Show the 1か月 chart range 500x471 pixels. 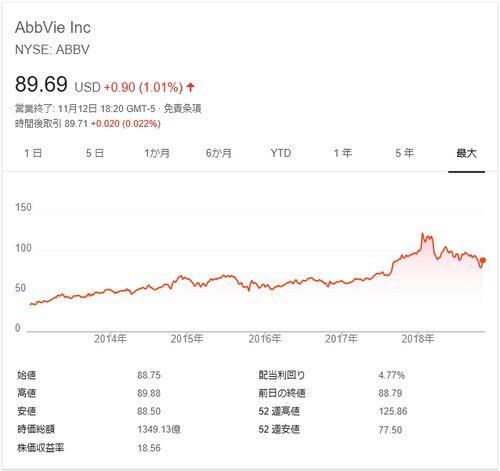pos(157,153)
